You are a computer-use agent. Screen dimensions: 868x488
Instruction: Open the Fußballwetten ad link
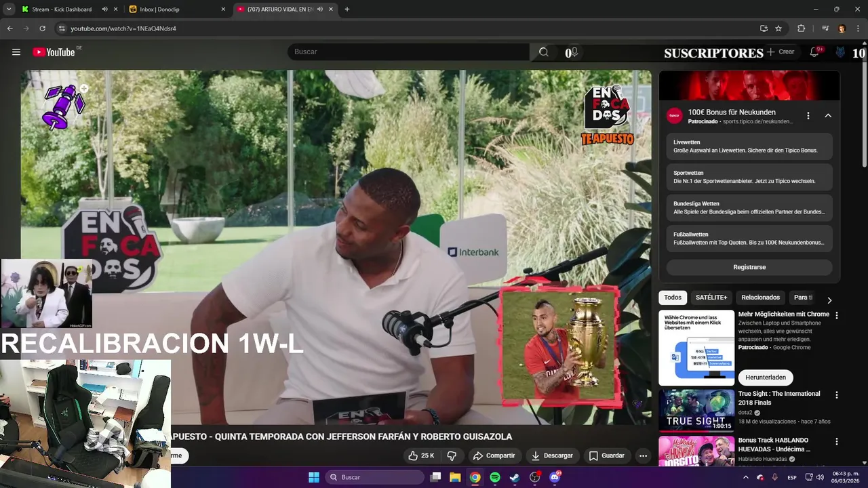tap(749, 239)
